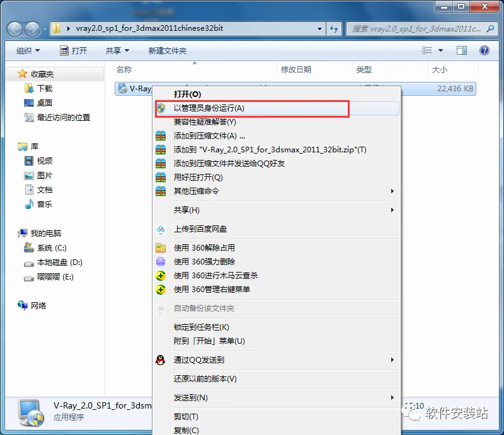Click the refresh icon beside address bar
This screenshot has width=504, height=435.
click(334, 28)
